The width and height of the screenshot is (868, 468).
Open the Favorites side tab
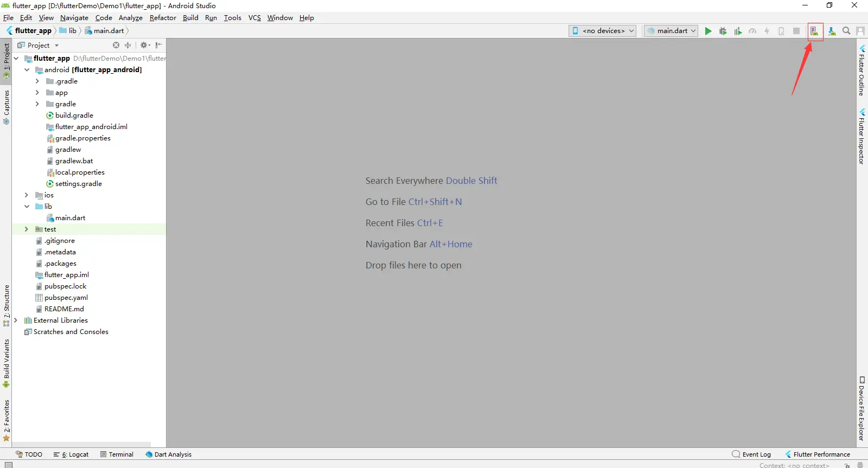tap(7, 421)
